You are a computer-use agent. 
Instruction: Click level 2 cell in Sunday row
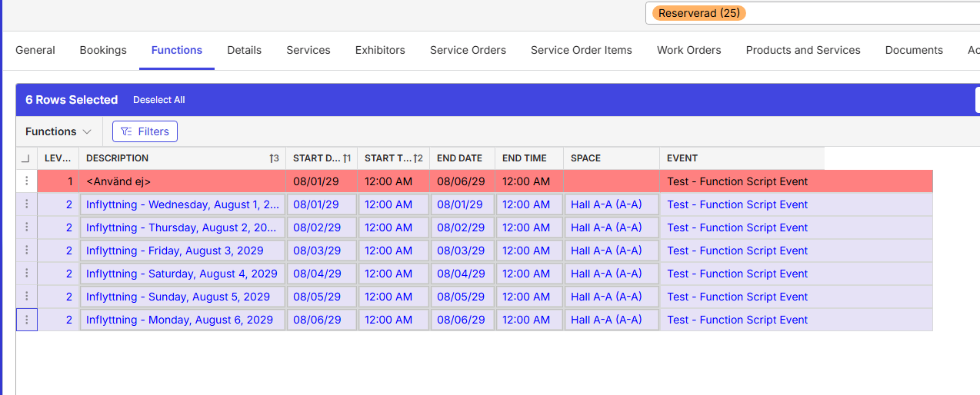[x=58, y=297]
